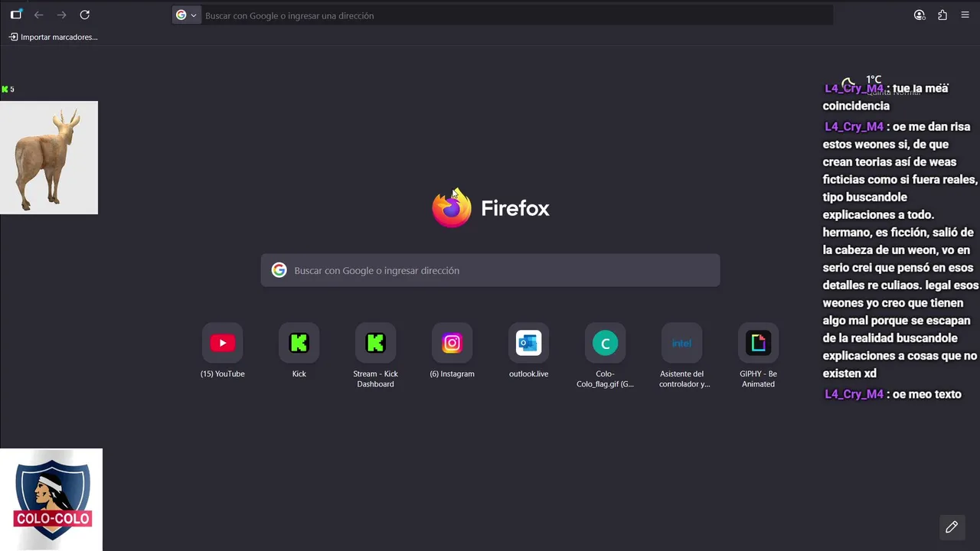The image size is (980, 551).
Task: Open the GIPHY - Be Animated tile
Action: point(759,343)
